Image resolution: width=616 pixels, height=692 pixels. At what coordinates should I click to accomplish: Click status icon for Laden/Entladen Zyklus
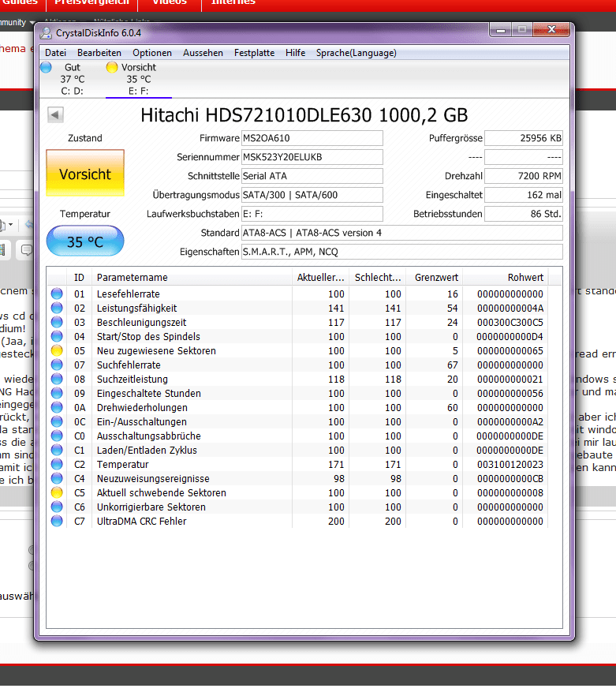coord(57,450)
